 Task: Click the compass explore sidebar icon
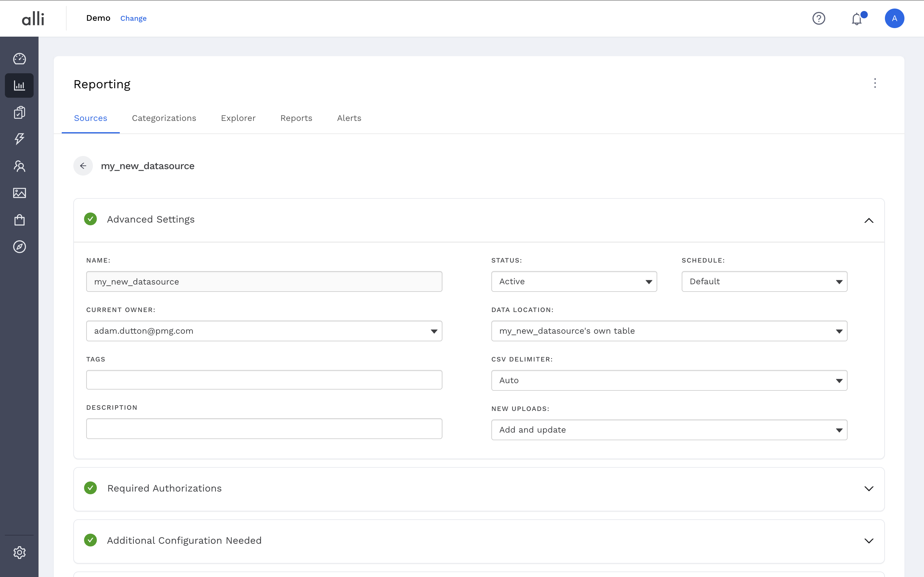20,247
